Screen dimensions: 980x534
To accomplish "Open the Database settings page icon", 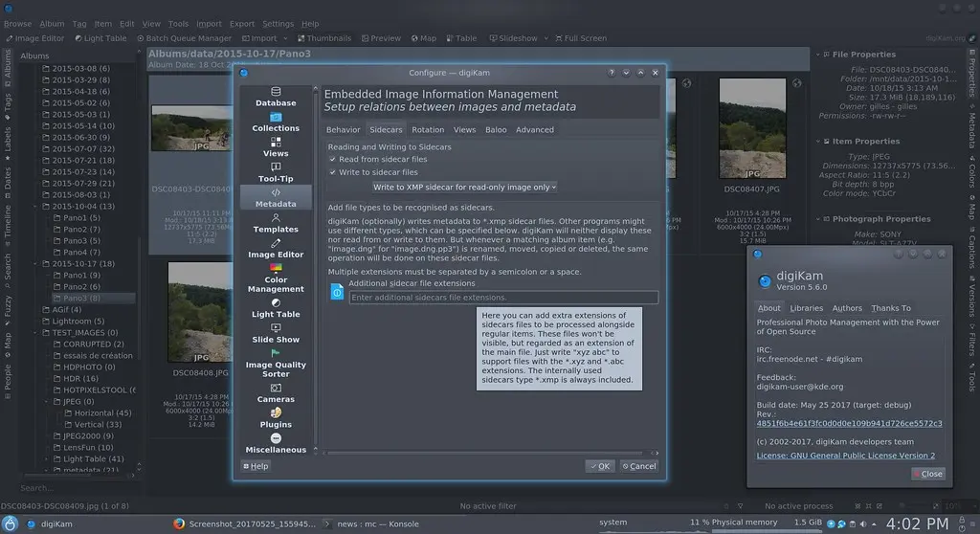I will coord(276,92).
